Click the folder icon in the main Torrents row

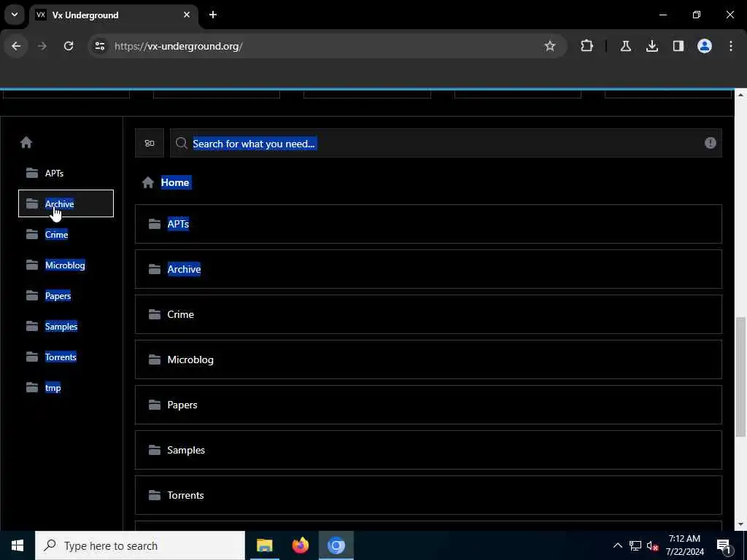tap(155, 495)
